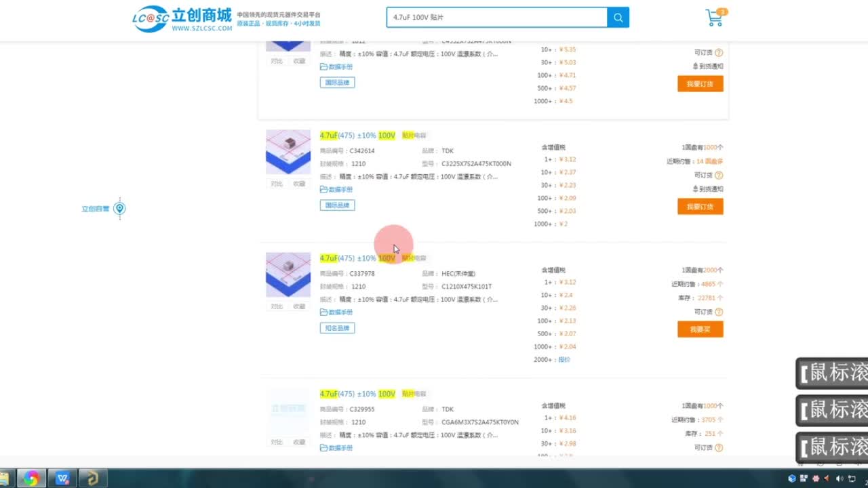
Task: Click 知名品牌 tag for C337978
Action: click(337, 328)
